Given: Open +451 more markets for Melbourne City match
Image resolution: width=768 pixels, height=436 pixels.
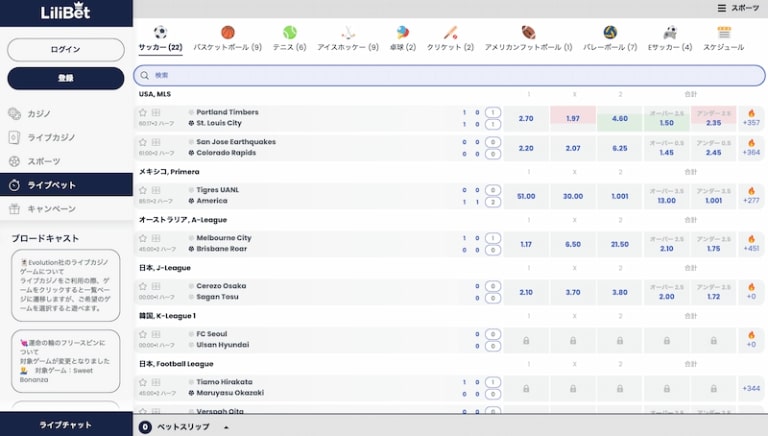Looking at the screenshot, I should tap(751, 244).
